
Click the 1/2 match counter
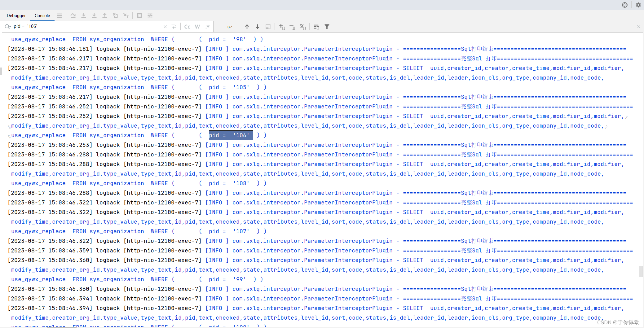tap(230, 27)
